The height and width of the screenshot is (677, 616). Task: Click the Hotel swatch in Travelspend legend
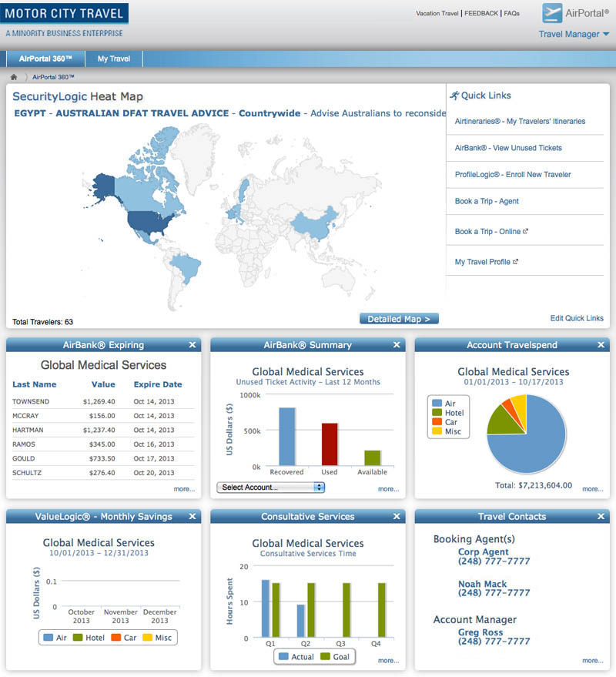tap(437, 412)
